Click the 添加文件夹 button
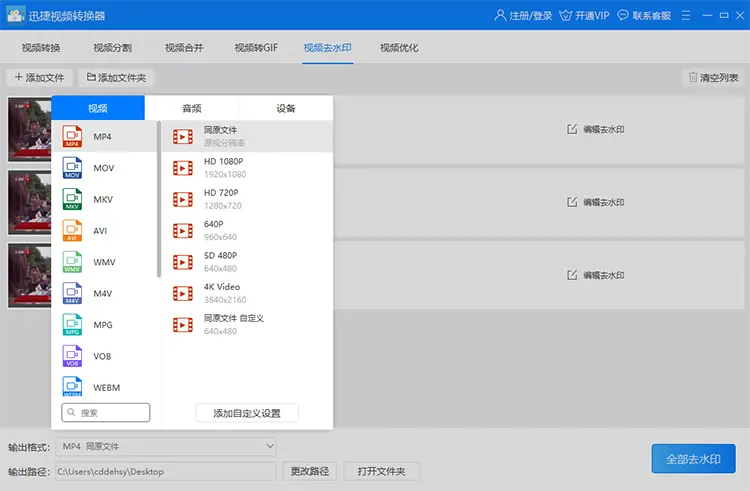750x491 pixels. click(116, 77)
